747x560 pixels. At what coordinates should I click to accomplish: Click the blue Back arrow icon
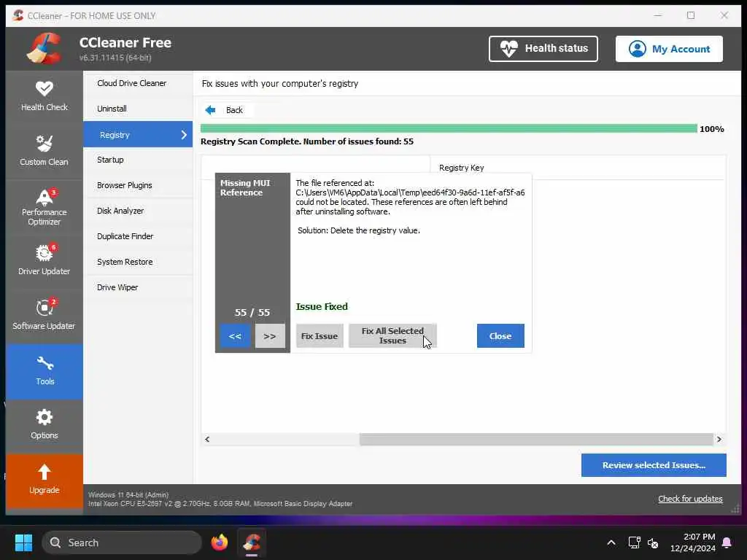pos(210,110)
